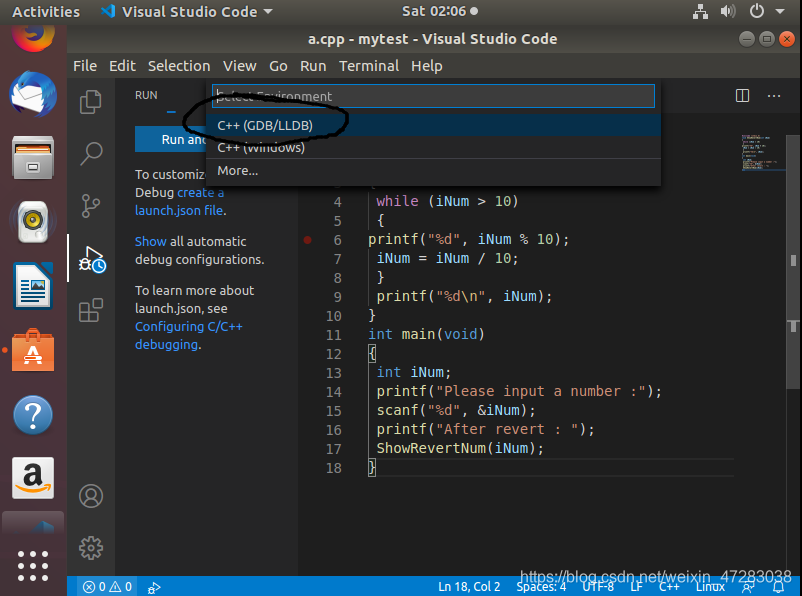Launch Thunderbird mail from the dock

(x=33, y=94)
